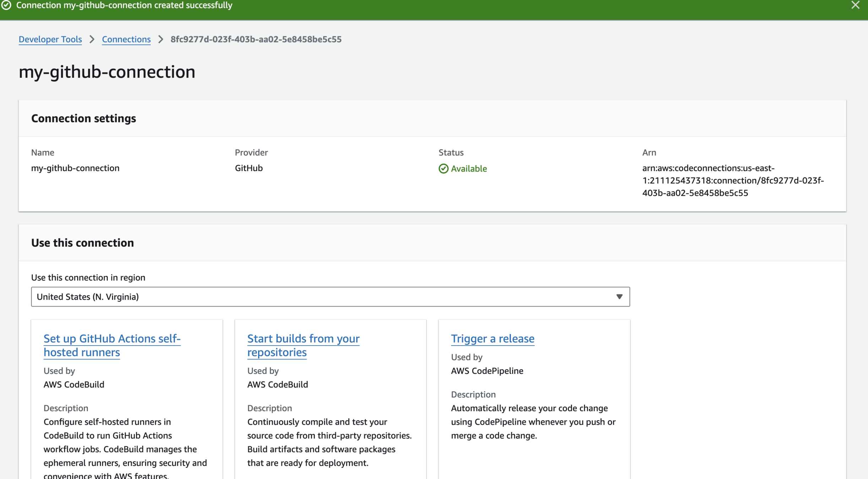868x479 pixels.
Task: Navigate to Connections breadcrumb link
Action: coord(126,39)
